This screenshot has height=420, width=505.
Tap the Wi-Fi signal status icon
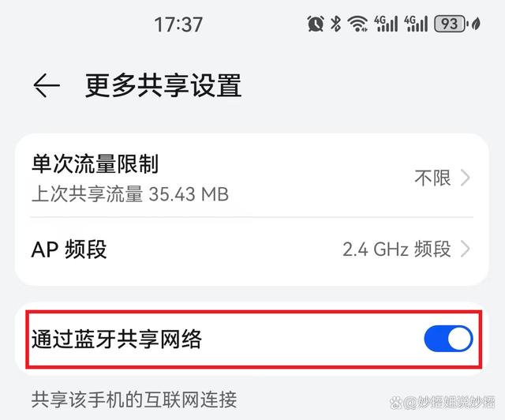(x=357, y=24)
